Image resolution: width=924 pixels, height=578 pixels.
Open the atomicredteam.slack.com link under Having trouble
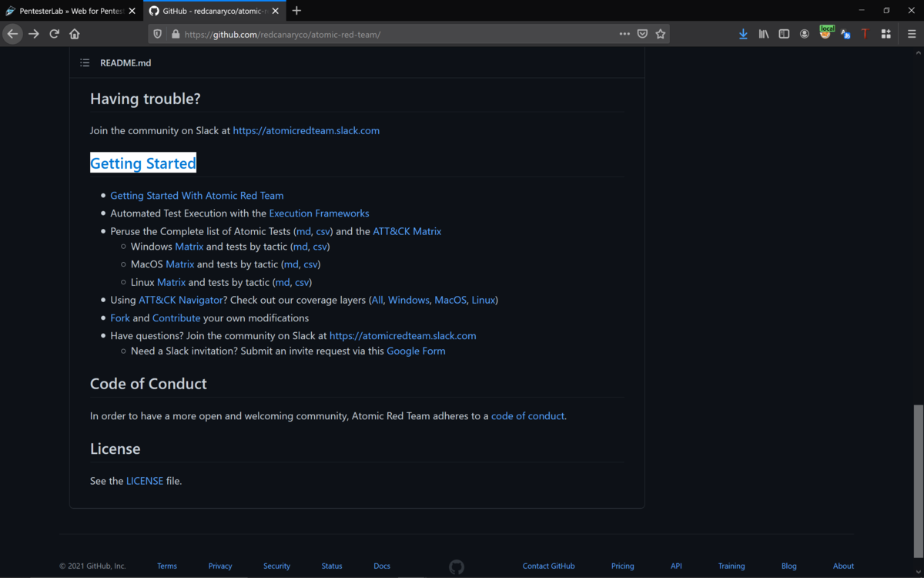coord(306,131)
